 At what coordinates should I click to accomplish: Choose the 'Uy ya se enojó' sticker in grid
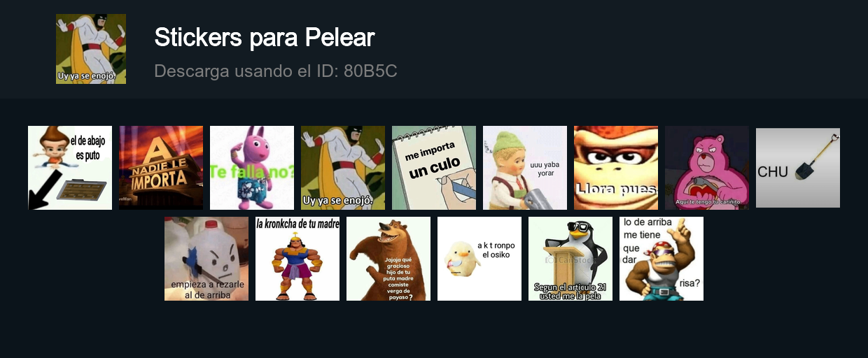343,168
